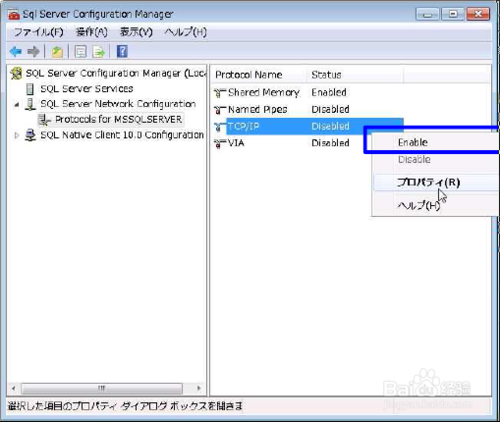500x422 pixels.
Task: Select SQL Native Client 10.0 Configuration label
Action: pyautogui.click(x=122, y=135)
